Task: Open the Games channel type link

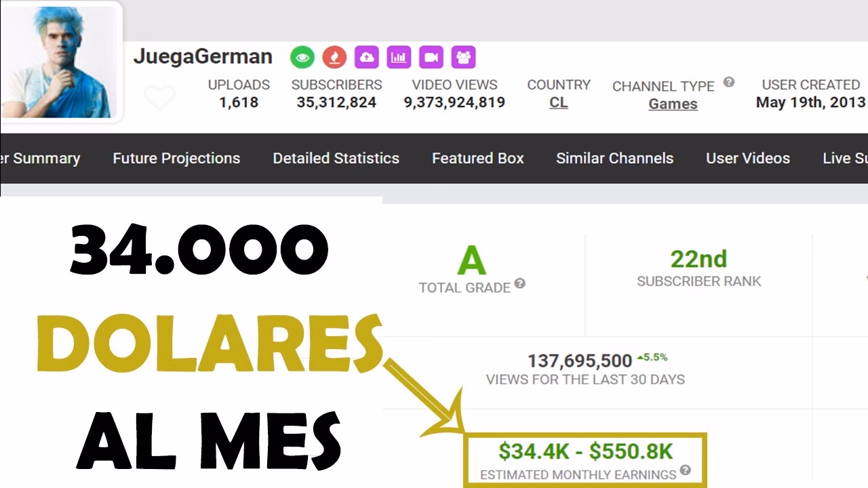Action: (673, 104)
